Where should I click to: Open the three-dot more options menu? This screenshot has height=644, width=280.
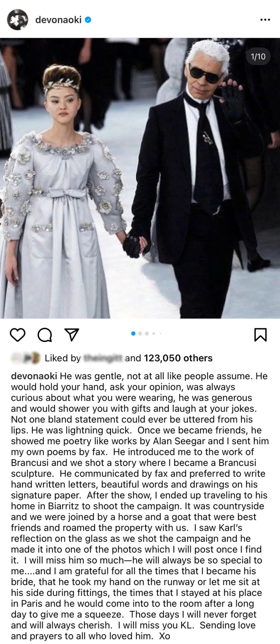[265, 20]
